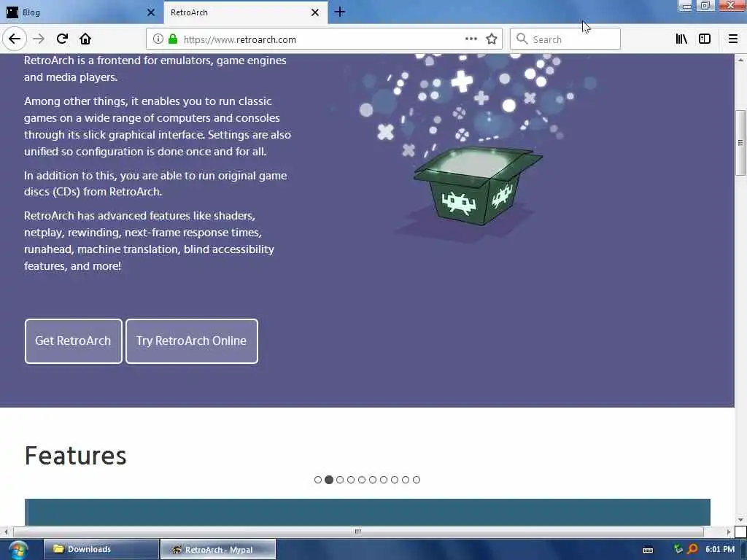Select the tenth Features carousel dot
Image resolution: width=747 pixels, height=560 pixels.
[417, 480]
